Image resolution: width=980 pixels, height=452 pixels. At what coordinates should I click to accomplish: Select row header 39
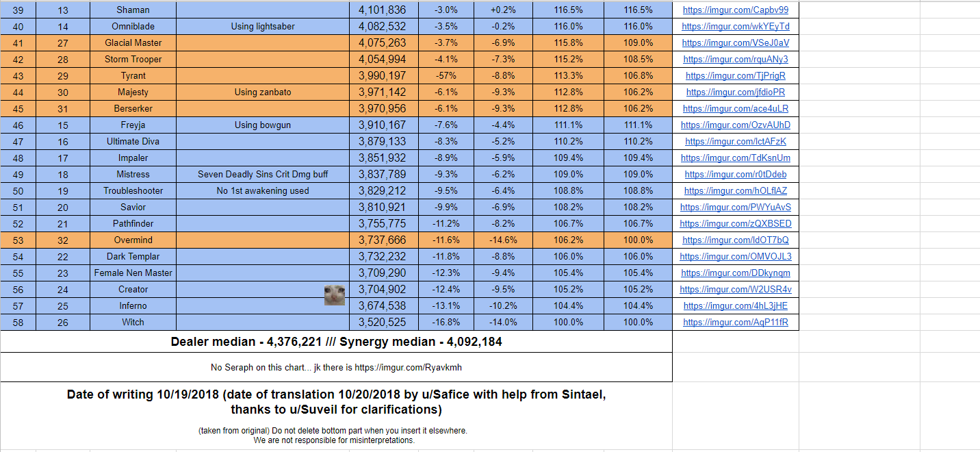click(18, 10)
